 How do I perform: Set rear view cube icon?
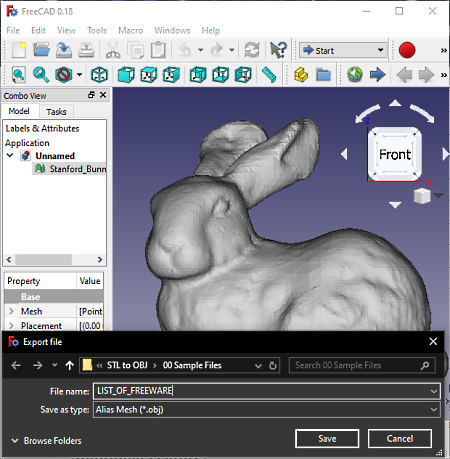[x=198, y=75]
